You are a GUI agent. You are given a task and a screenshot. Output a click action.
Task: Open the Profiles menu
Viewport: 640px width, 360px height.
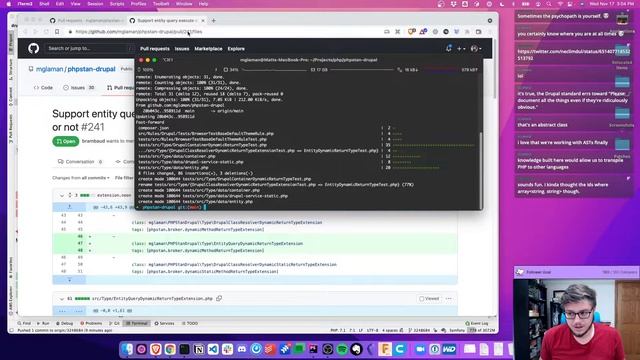tap(138, 4)
